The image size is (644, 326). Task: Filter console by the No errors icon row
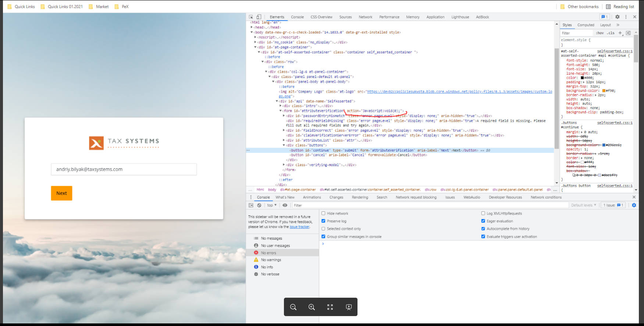282,253
